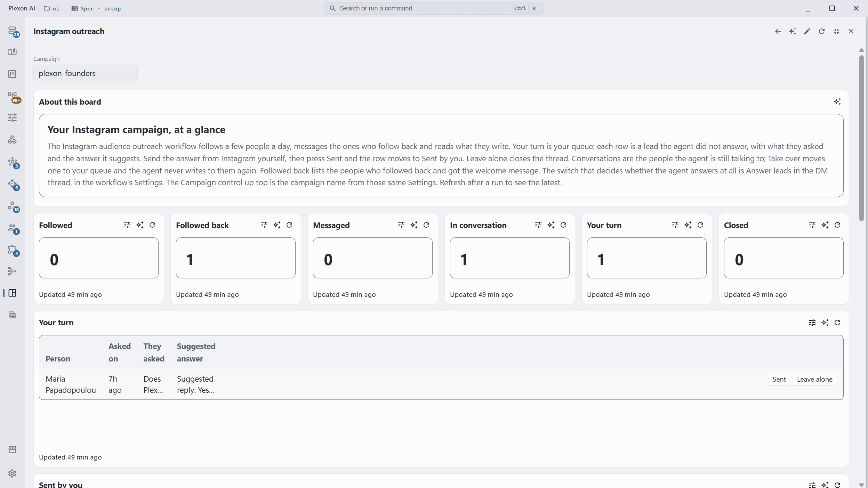868x488 pixels.
Task: Close the Instagram outreach panel
Action: tap(851, 32)
